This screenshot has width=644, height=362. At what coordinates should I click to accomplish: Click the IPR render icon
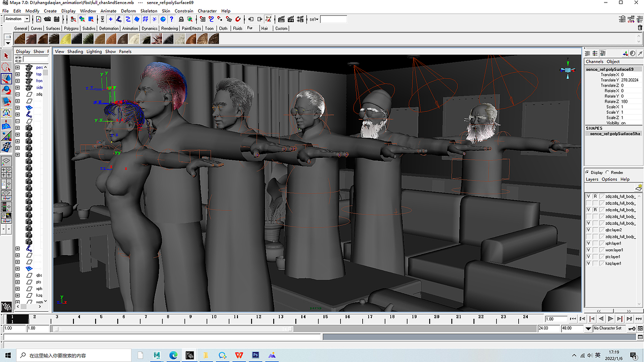pyautogui.click(x=291, y=19)
